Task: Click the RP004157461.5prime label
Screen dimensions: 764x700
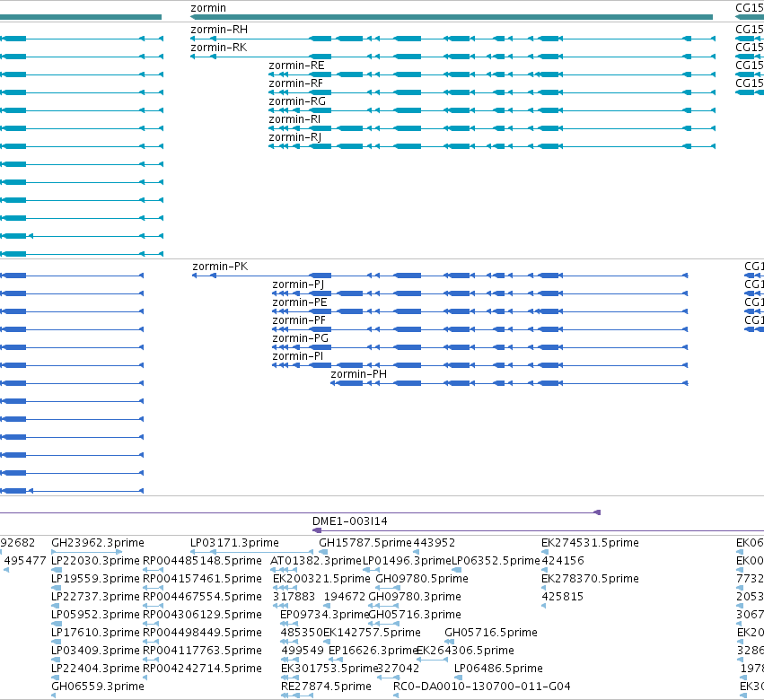Action: click(202, 579)
